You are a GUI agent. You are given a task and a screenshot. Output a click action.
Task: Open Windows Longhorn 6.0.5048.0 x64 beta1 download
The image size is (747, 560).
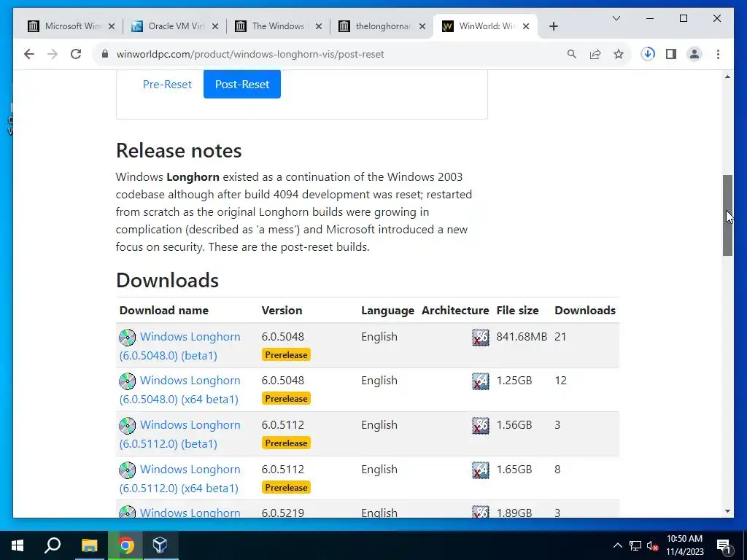(179, 389)
